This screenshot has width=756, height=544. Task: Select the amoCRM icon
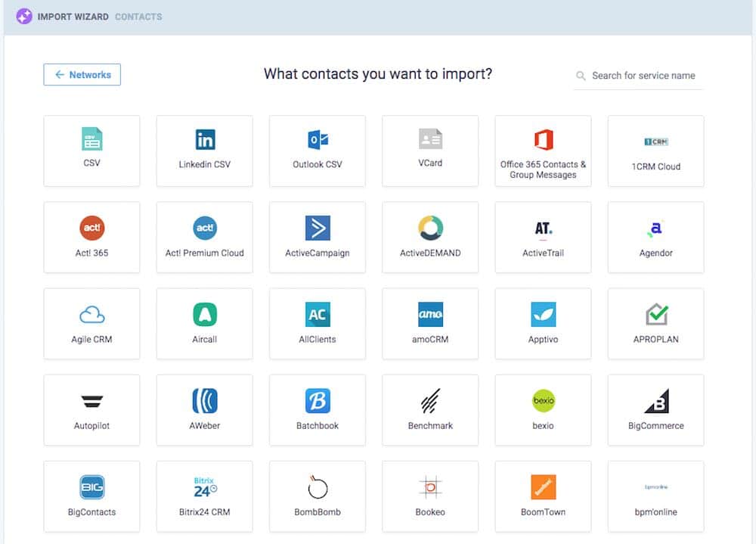(431, 314)
